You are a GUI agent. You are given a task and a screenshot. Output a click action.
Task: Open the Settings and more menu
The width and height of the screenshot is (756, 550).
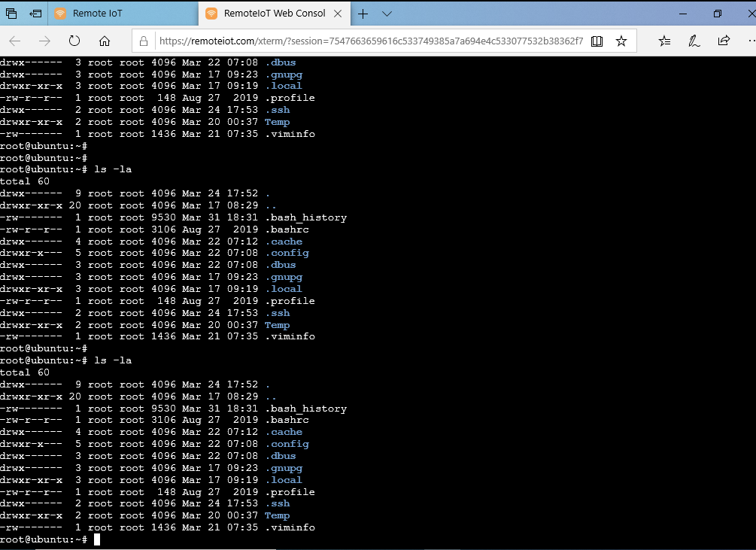pos(751,41)
